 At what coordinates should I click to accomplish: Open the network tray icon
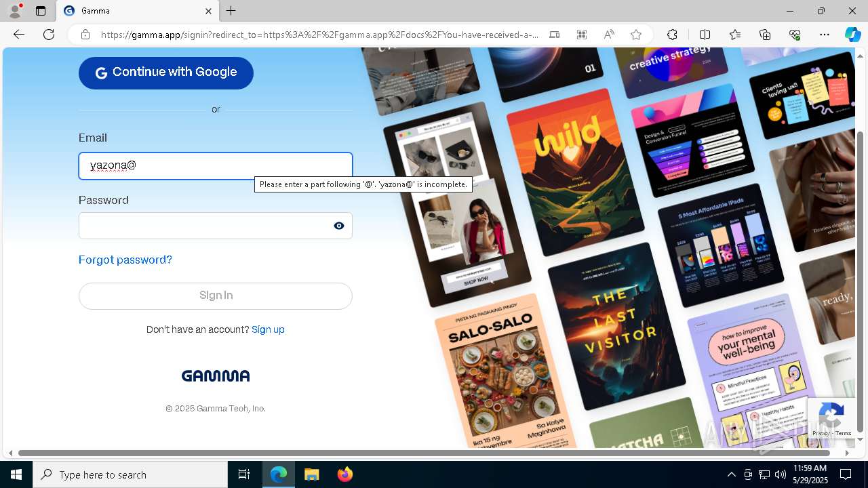[764, 474]
